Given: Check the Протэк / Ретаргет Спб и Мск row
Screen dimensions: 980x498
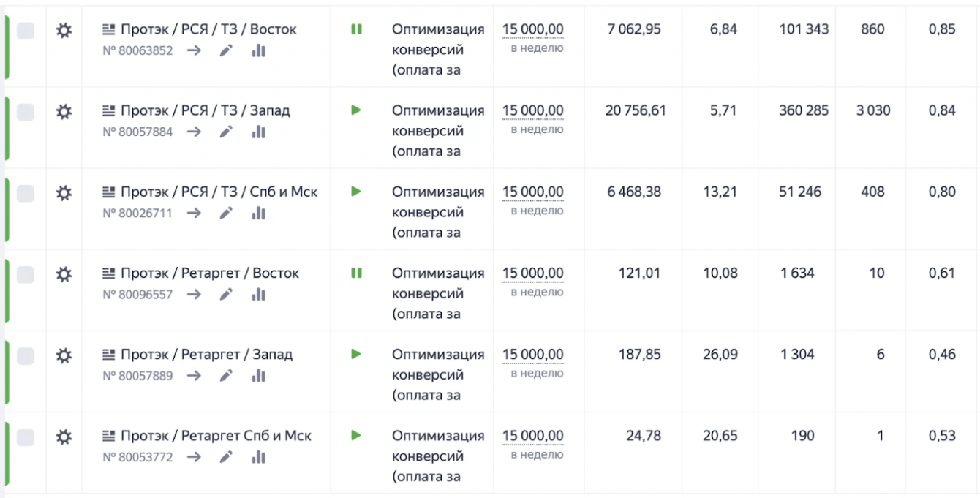Looking at the screenshot, I should (x=26, y=437).
